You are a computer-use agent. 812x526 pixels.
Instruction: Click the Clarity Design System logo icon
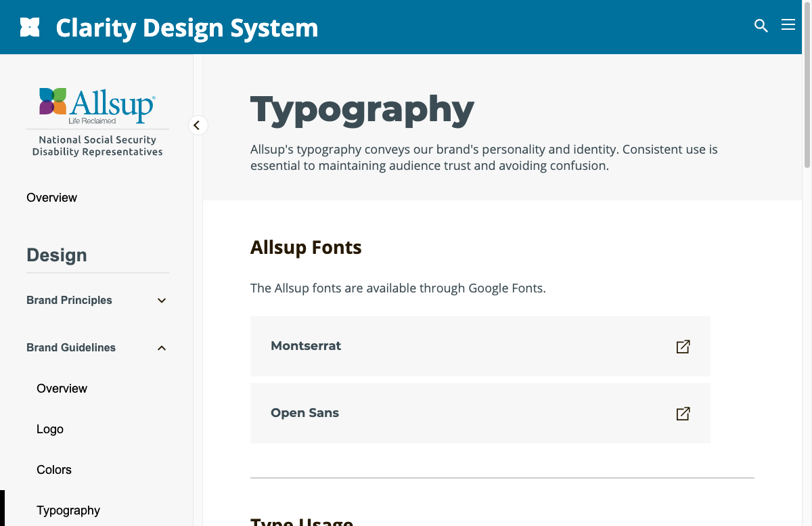coord(30,27)
